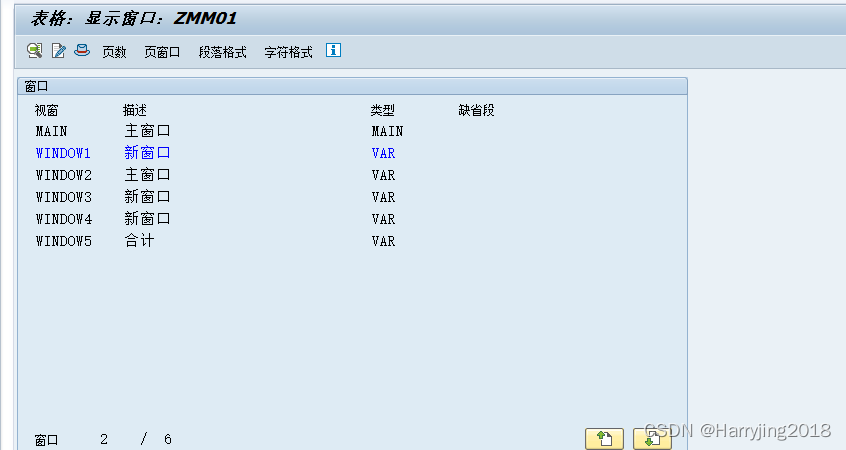Click the blue VAR type of WINDOW1
The width and height of the screenshot is (846, 450).
pos(383,153)
